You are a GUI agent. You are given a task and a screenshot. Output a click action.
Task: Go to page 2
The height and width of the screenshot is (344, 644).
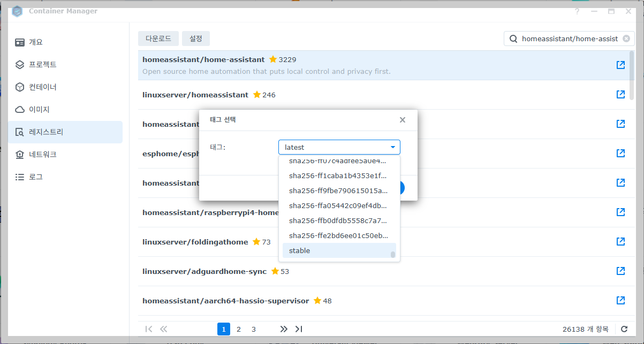tap(239, 329)
